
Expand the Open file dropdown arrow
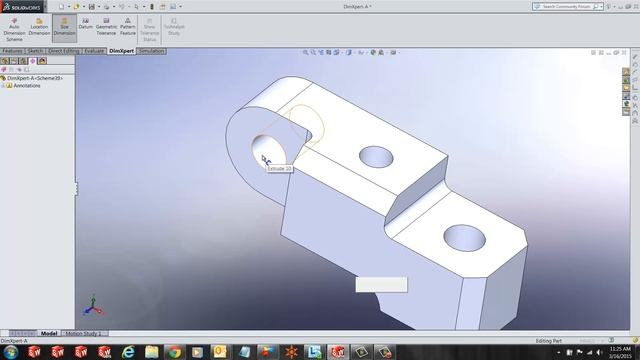tap(84, 7)
